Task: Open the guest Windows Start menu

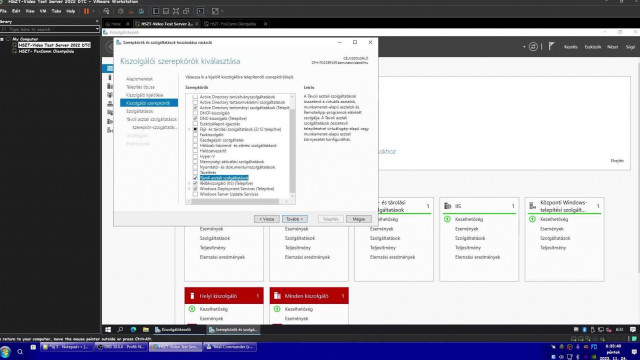Action: pos(108,329)
